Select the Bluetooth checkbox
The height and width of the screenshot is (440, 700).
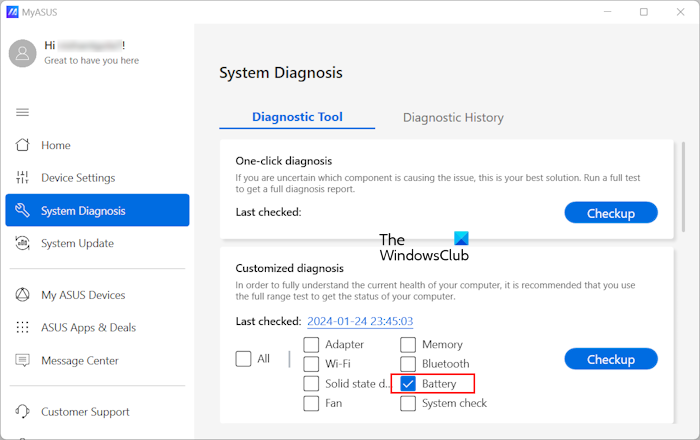(x=408, y=364)
